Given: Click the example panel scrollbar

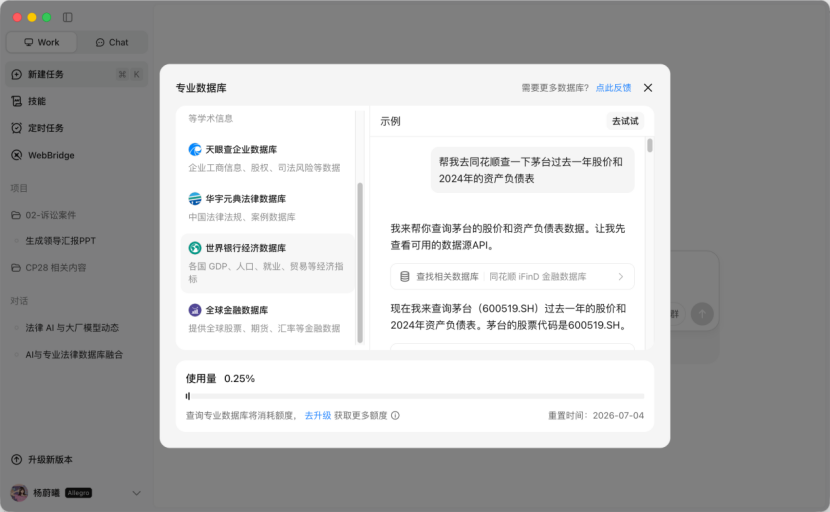Looking at the screenshot, I should coord(649,145).
